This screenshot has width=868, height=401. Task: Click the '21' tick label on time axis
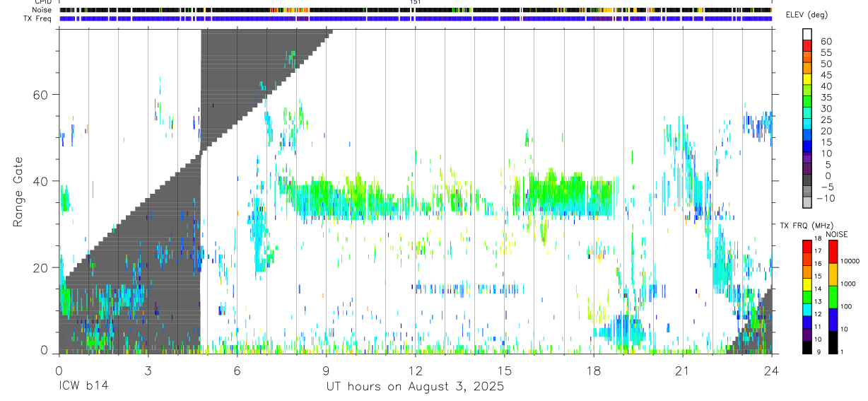pyautogui.click(x=683, y=371)
